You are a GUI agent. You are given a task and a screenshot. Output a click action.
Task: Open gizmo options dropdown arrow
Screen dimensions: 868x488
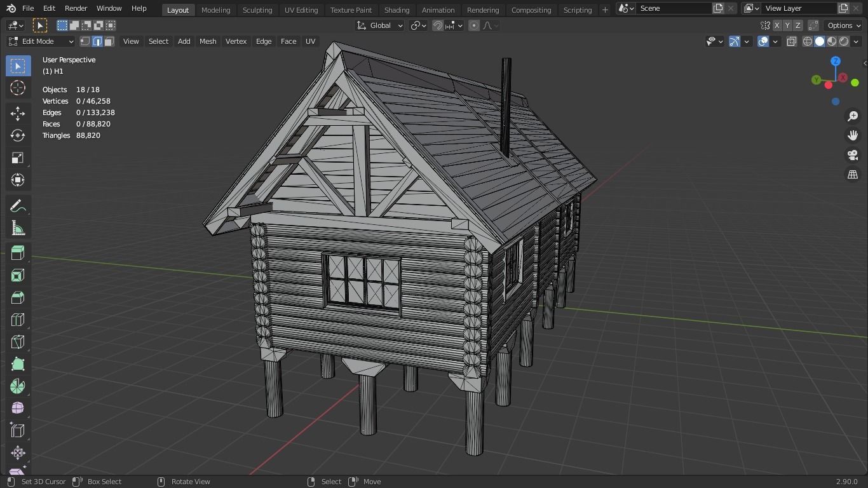[x=747, y=41]
